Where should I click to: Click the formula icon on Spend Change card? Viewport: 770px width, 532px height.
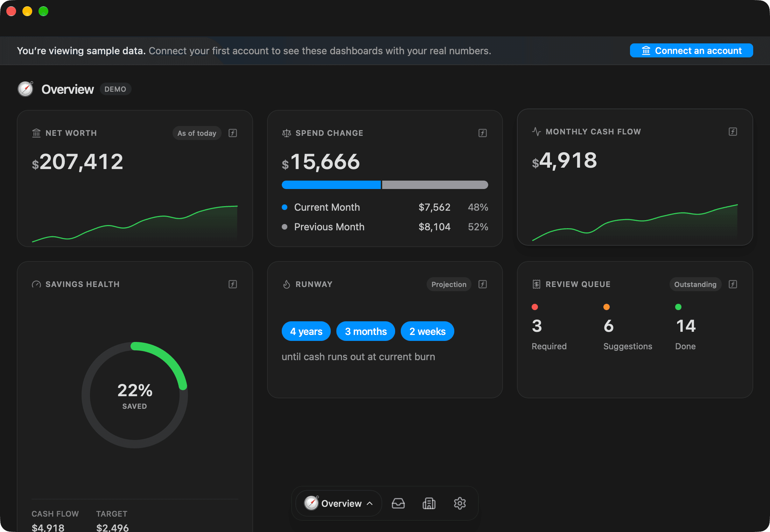(483, 133)
